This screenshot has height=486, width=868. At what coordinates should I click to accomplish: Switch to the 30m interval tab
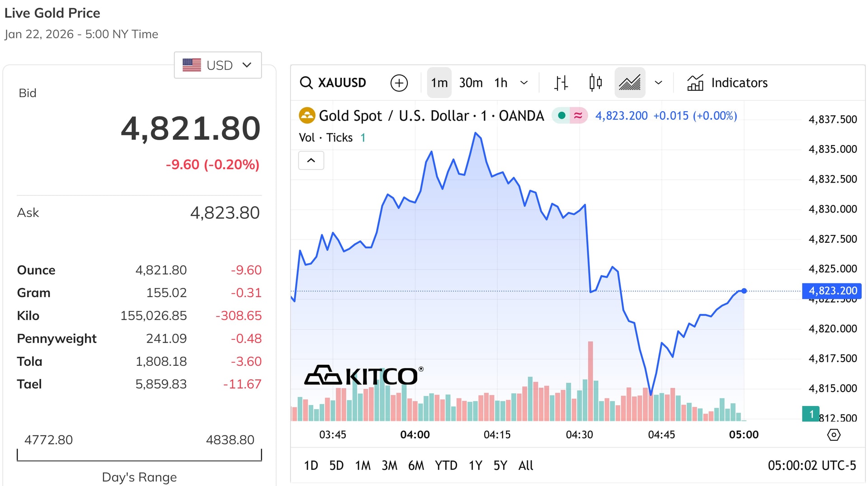pyautogui.click(x=471, y=83)
